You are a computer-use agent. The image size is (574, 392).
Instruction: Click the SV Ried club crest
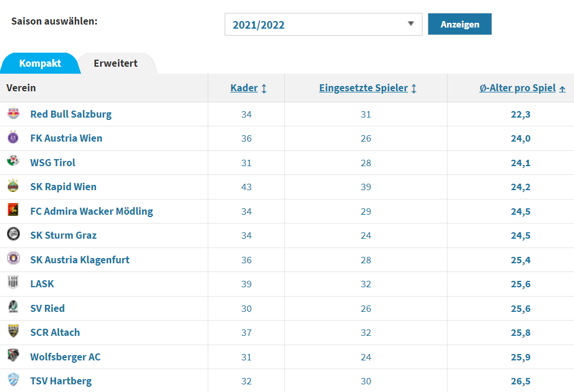pyautogui.click(x=13, y=308)
